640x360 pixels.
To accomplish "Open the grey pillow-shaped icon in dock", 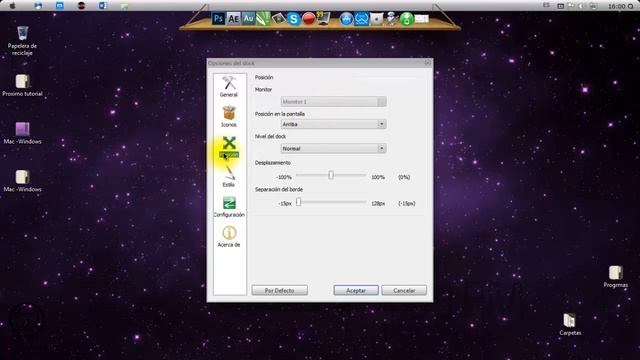I will click(x=376, y=19).
